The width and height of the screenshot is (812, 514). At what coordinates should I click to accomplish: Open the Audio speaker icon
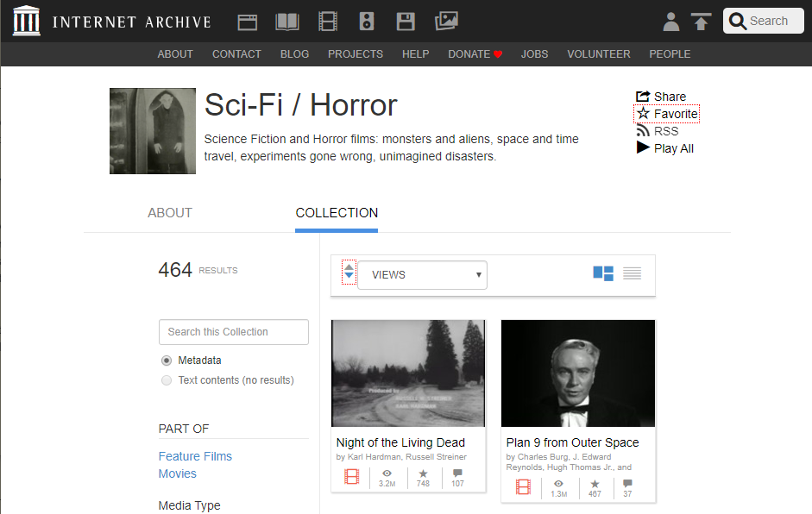click(367, 22)
